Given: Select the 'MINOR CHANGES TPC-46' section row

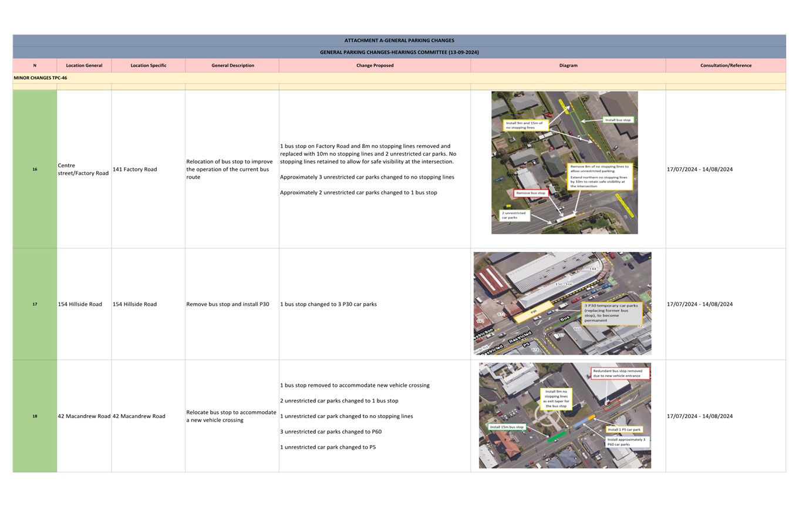Looking at the screenshot, I should 399,78.
